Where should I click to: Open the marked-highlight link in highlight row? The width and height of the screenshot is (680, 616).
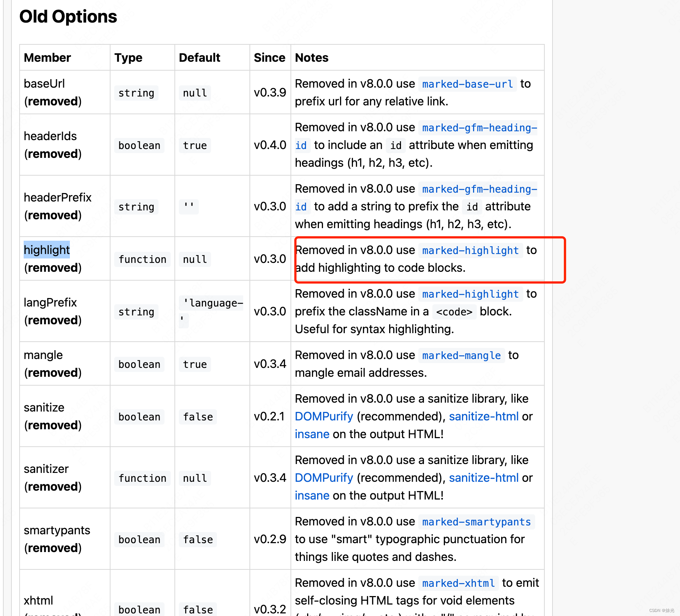[470, 250]
